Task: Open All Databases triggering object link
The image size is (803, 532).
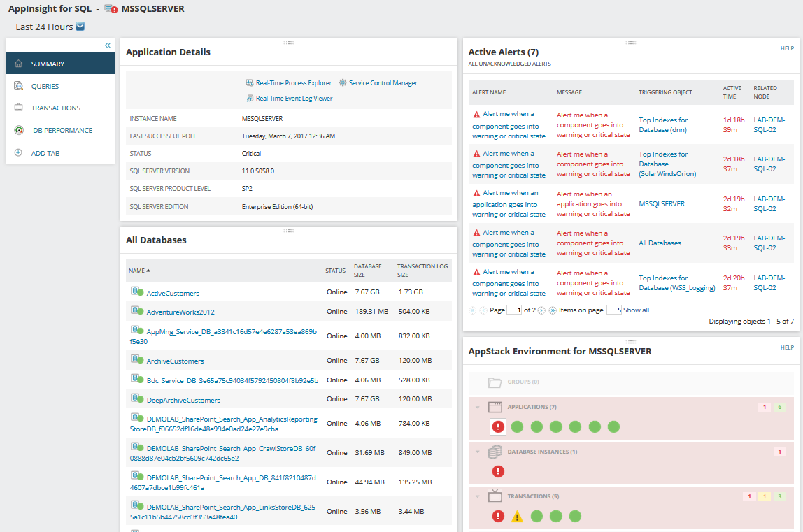Action: click(x=660, y=243)
